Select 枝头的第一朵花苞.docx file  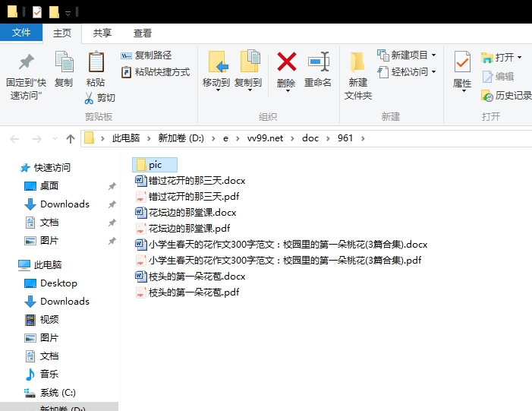coord(190,276)
